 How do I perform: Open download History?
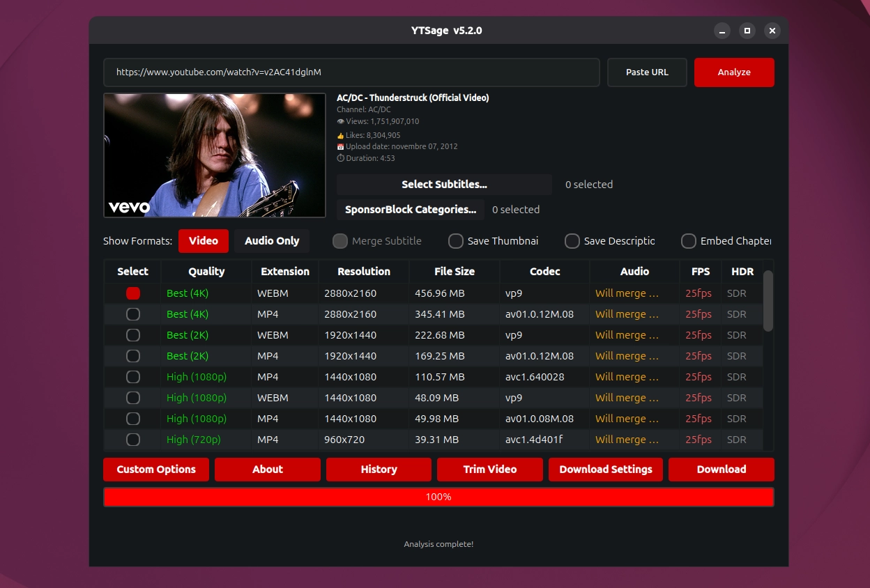379,470
